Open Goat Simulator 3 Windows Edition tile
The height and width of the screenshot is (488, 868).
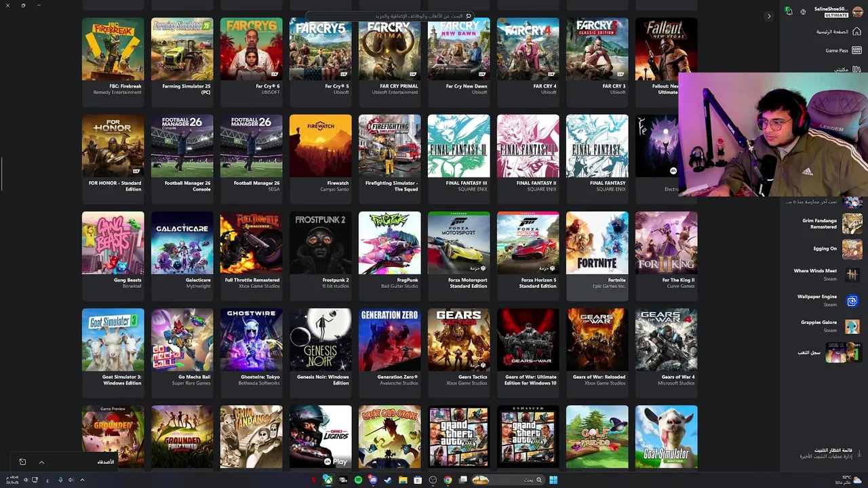pyautogui.click(x=113, y=352)
